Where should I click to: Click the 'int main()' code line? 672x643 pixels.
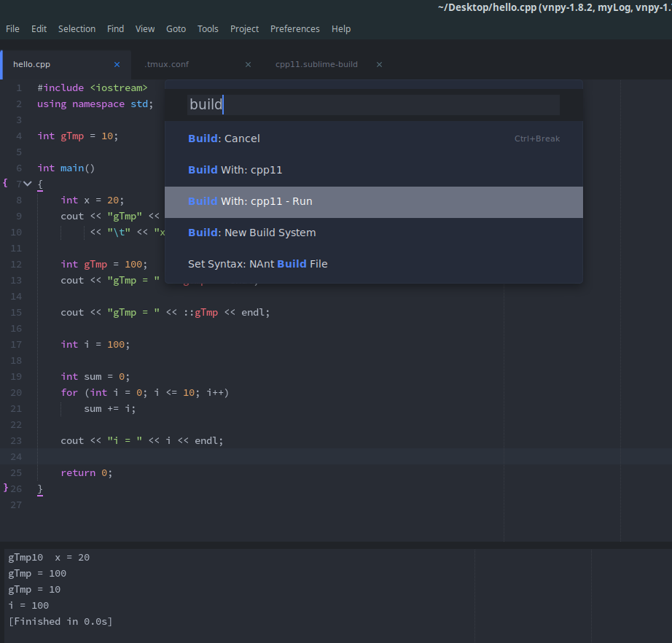tap(66, 168)
